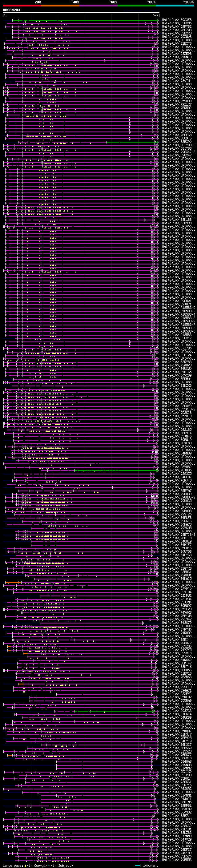Click the green alignment bar for UniRef100_B9S3E8
Image resolution: width=197 pixels, height=868 pixels.
coord(85,20)
